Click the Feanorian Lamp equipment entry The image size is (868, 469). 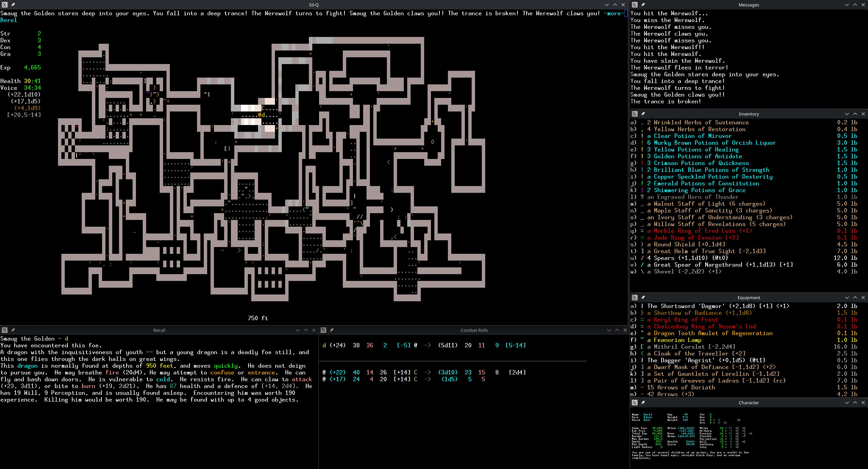[x=674, y=340]
